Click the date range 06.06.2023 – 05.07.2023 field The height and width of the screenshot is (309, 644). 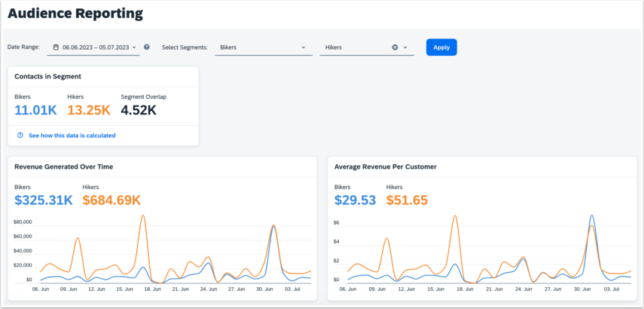pyautogui.click(x=96, y=47)
